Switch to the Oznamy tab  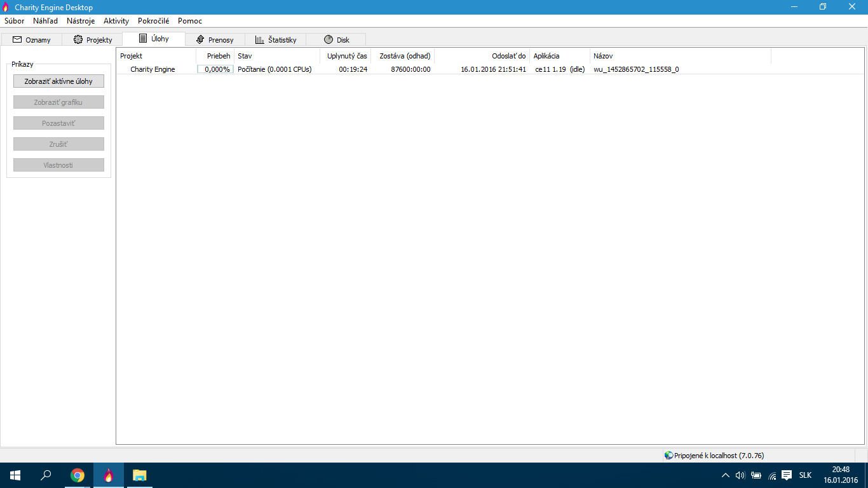32,39
